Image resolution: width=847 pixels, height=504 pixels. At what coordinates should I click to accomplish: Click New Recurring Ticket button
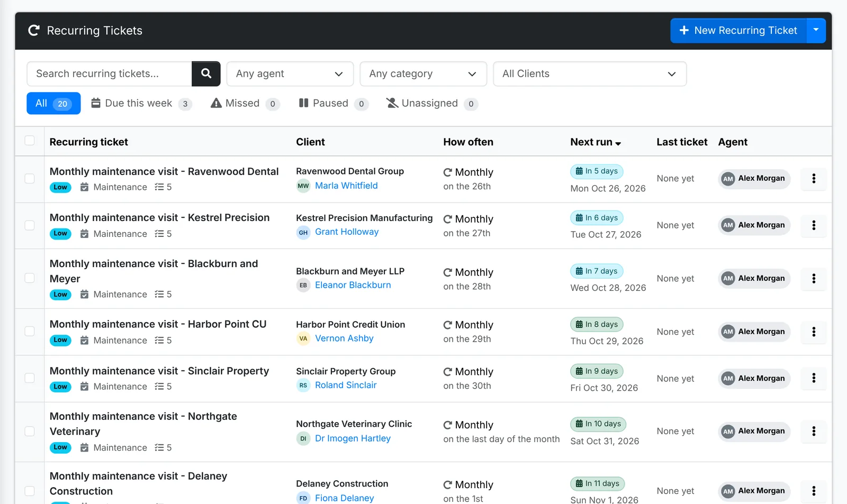[738, 31]
